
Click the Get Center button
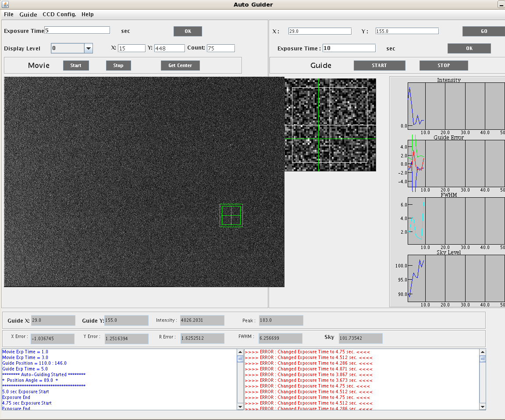click(180, 65)
